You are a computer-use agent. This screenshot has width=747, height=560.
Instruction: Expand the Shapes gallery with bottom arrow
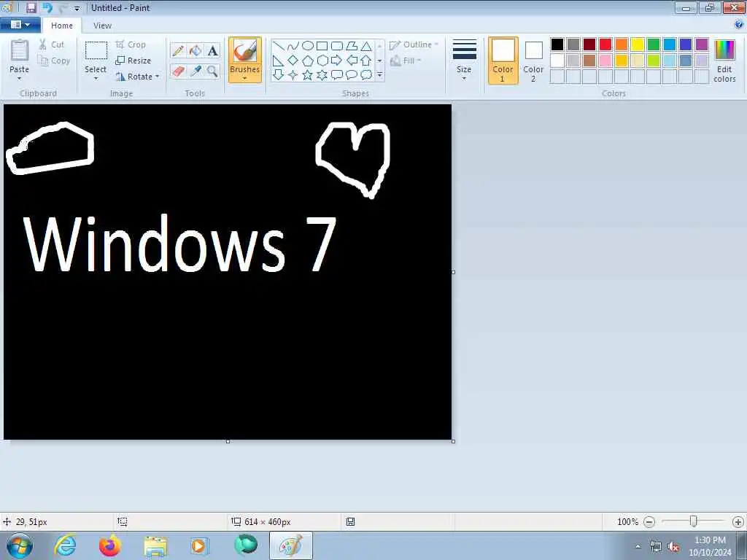tap(379, 75)
